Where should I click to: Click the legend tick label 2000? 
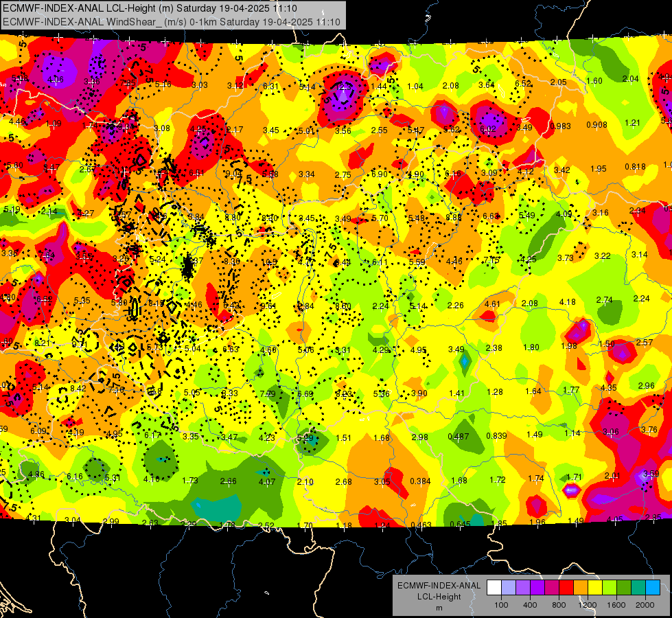tap(645, 605)
